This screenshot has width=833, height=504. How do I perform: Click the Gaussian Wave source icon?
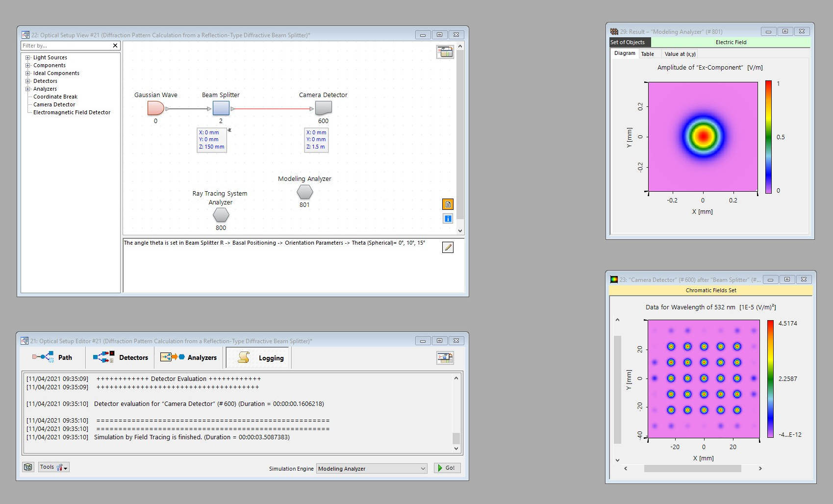click(155, 108)
